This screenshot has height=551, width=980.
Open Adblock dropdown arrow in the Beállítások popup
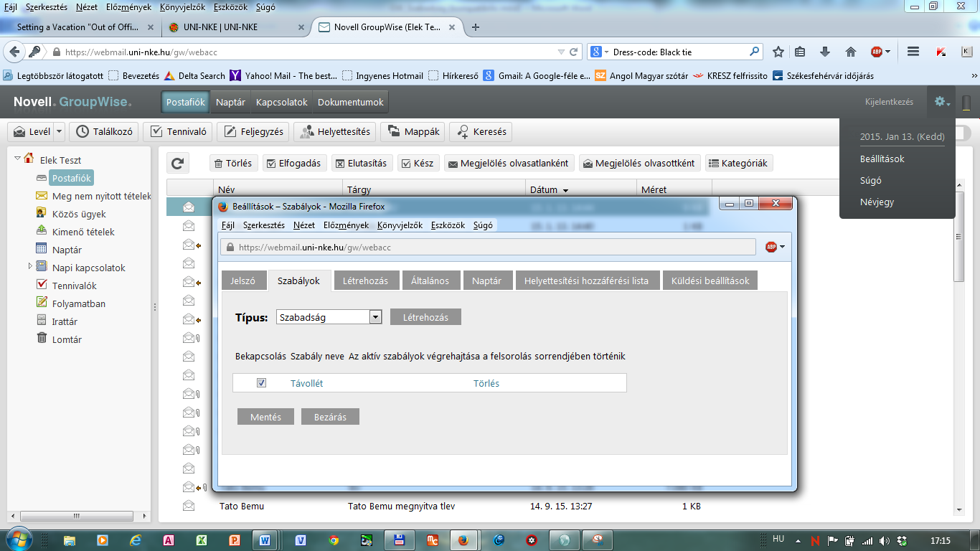[x=782, y=247]
